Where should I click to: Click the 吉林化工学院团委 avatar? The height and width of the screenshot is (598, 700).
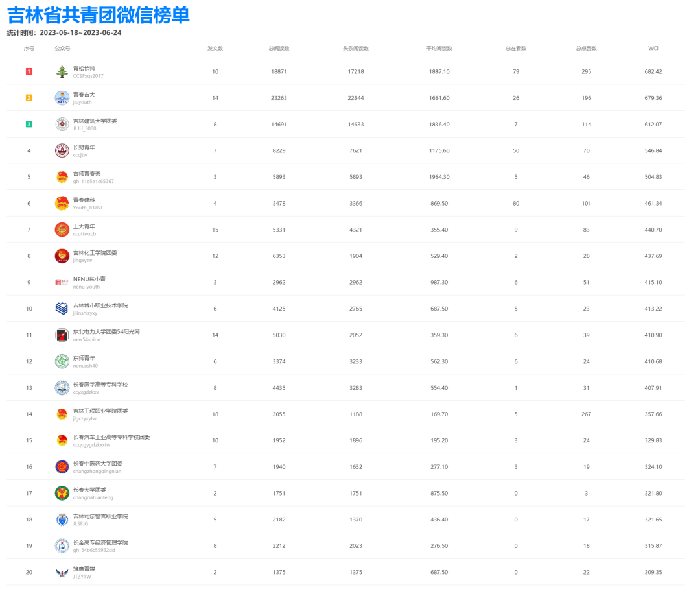(62, 256)
